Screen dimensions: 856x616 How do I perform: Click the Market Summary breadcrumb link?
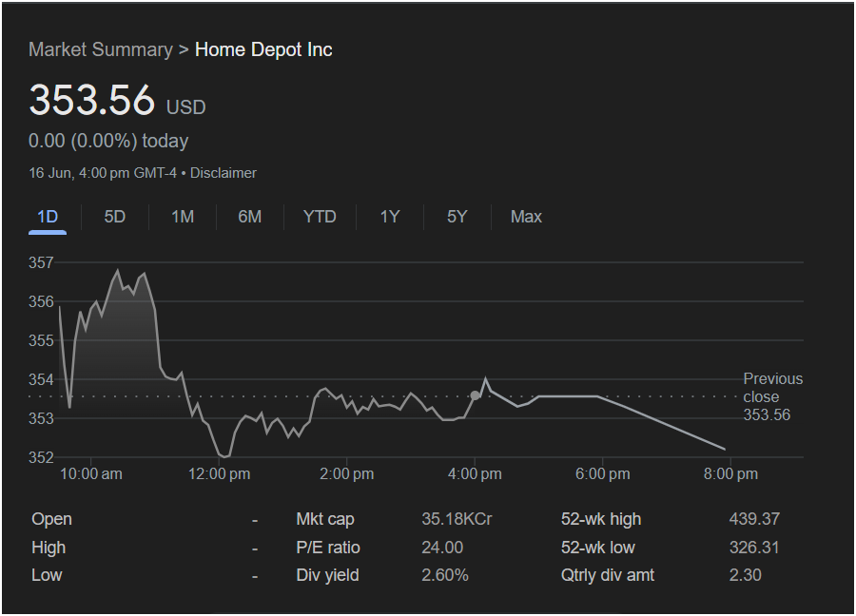coord(101,49)
